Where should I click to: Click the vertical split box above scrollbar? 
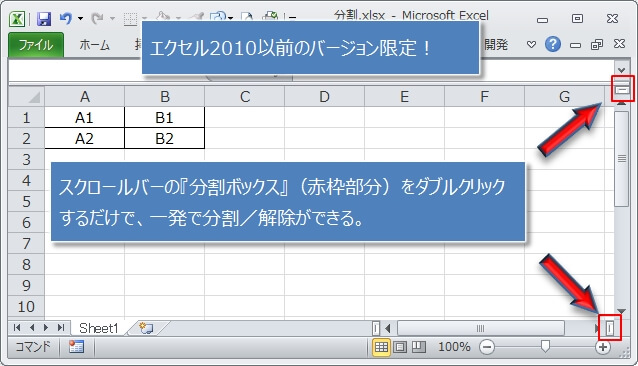[x=622, y=89]
